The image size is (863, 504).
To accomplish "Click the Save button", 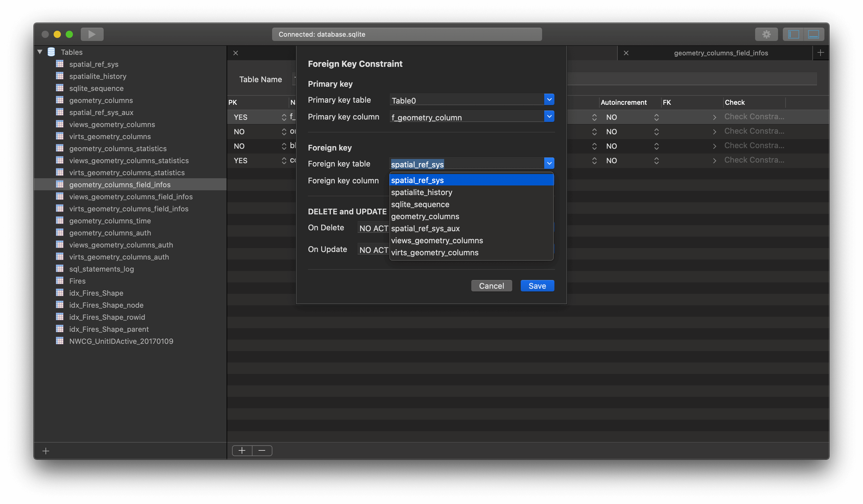I will pyautogui.click(x=537, y=286).
